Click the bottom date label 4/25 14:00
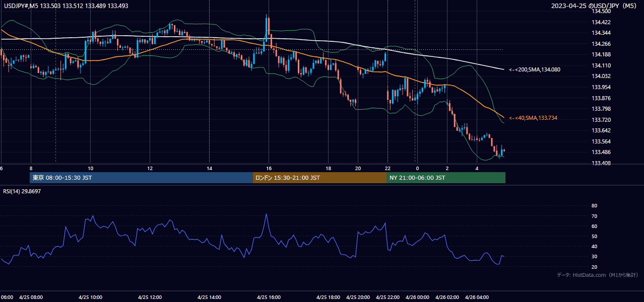644x302 pixels. (x=209, y=297)
